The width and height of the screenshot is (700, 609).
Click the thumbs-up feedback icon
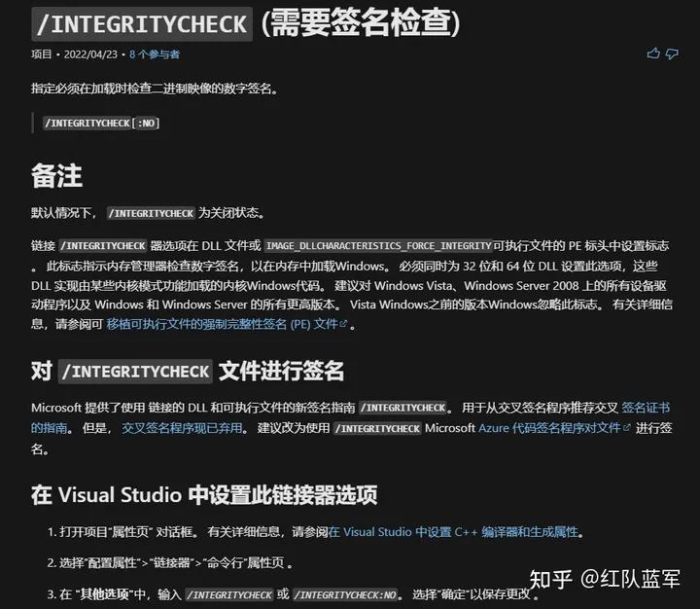pos(653,54)
